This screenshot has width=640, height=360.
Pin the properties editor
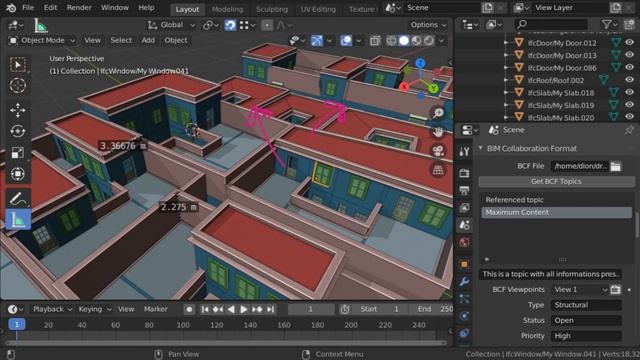coord(629,130)
